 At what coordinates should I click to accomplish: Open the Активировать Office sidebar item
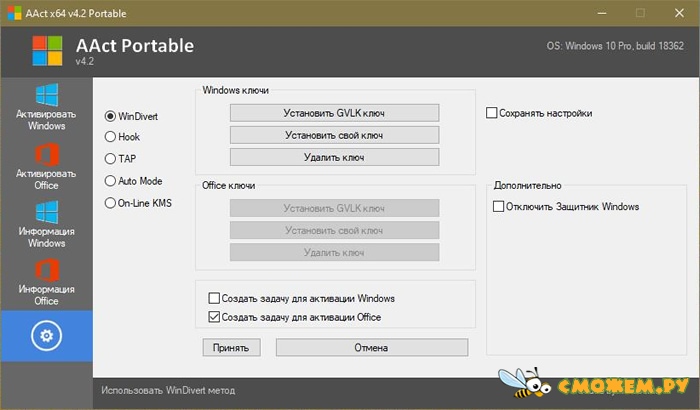tap(46, 167)
